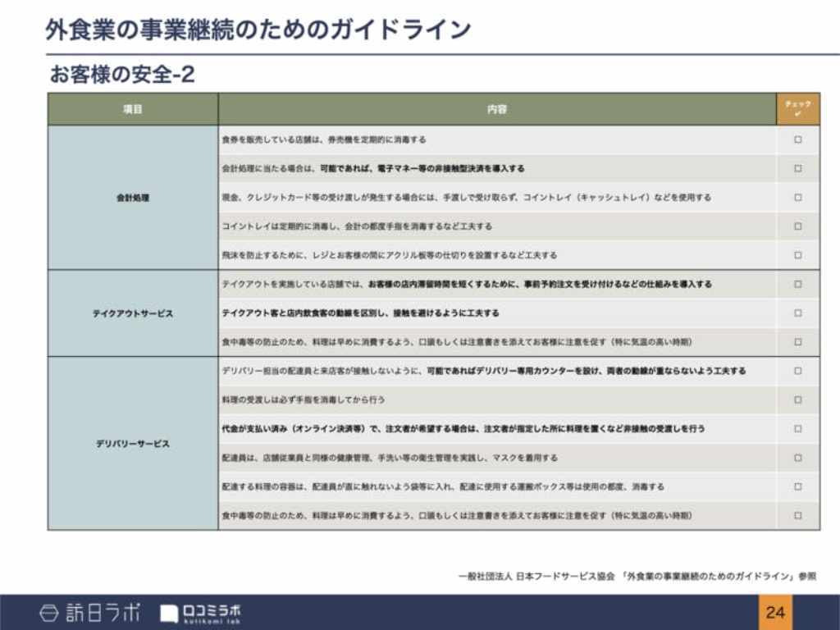The image size is (840, 630).
Task: Check 食中毒等の防止 box in デリバリーサービス group
Action: [797, 515]
